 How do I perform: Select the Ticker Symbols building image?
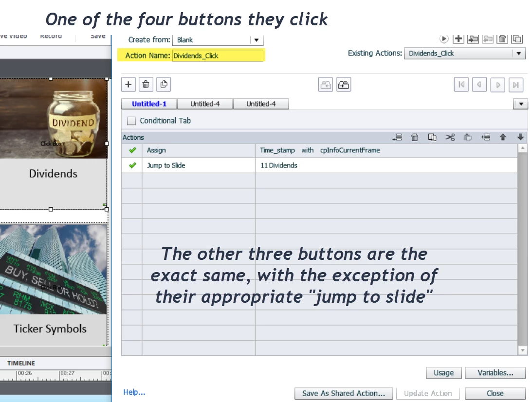coord(54,269)
